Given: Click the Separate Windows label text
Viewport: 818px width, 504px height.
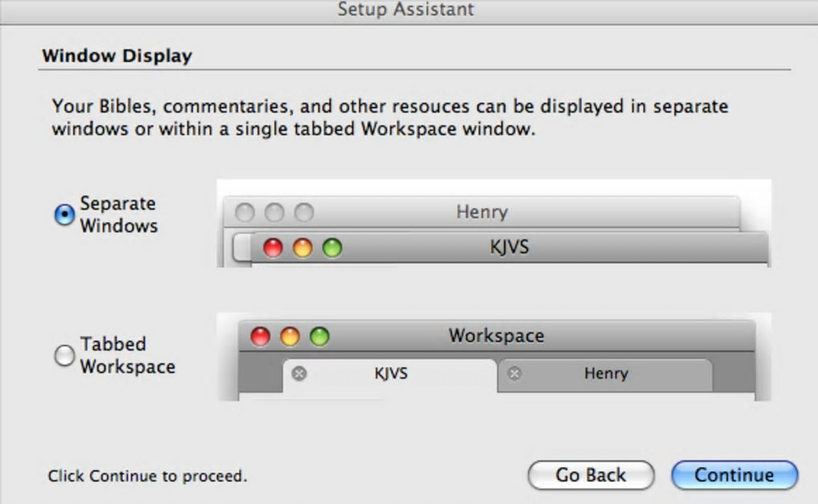Looking at the screenshot, I should pyautogui.click(x=118, y=215).
